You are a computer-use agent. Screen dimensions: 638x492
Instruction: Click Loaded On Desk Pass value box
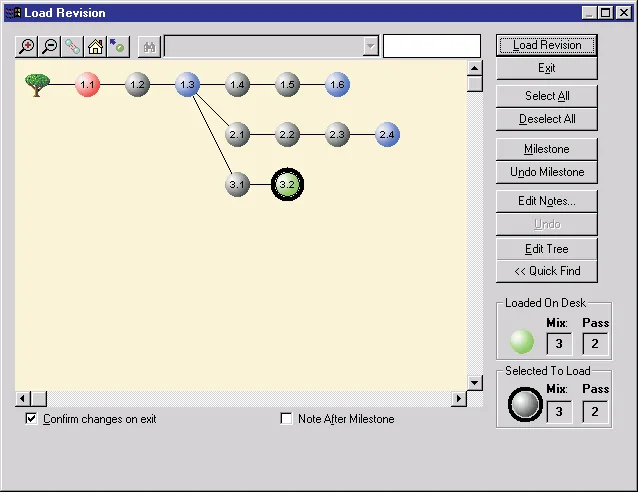click(595, 344)
